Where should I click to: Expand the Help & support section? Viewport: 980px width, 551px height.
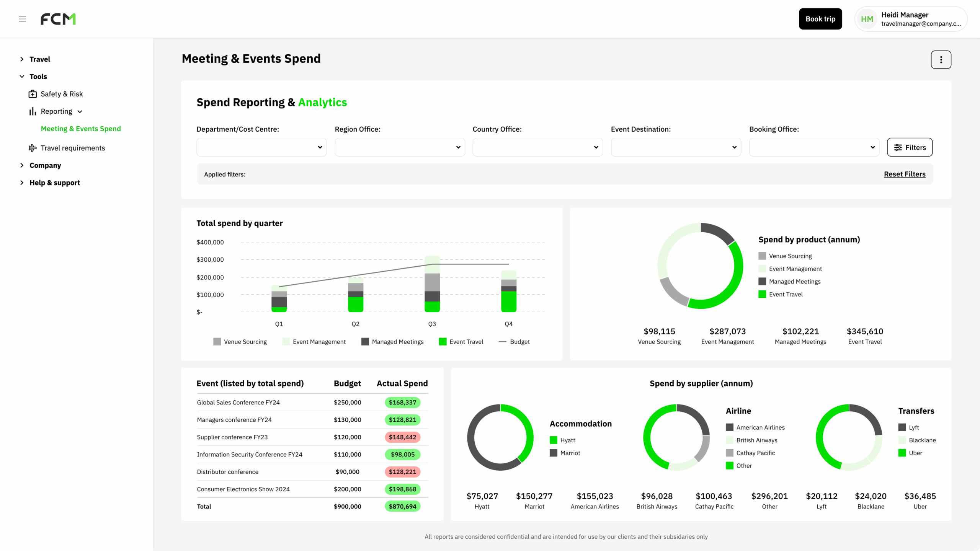[x=22, y=183]
